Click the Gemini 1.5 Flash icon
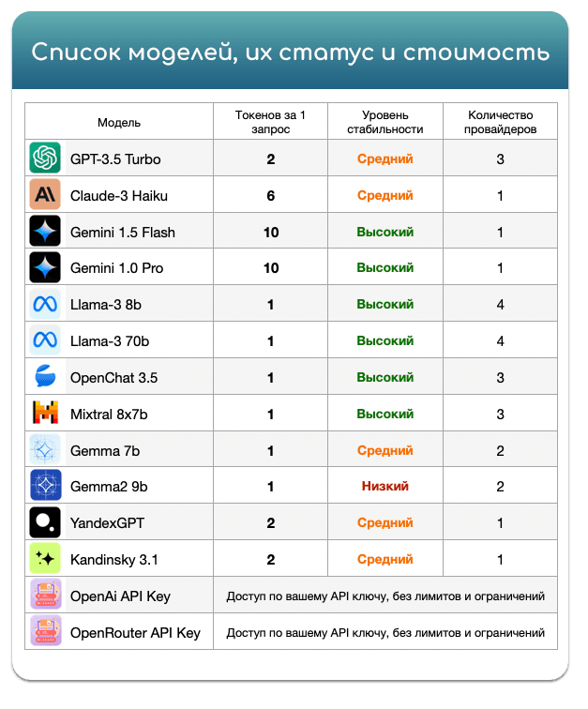This screenshot has width=588, height=709. pyautogui.click(x=45, y=232)
